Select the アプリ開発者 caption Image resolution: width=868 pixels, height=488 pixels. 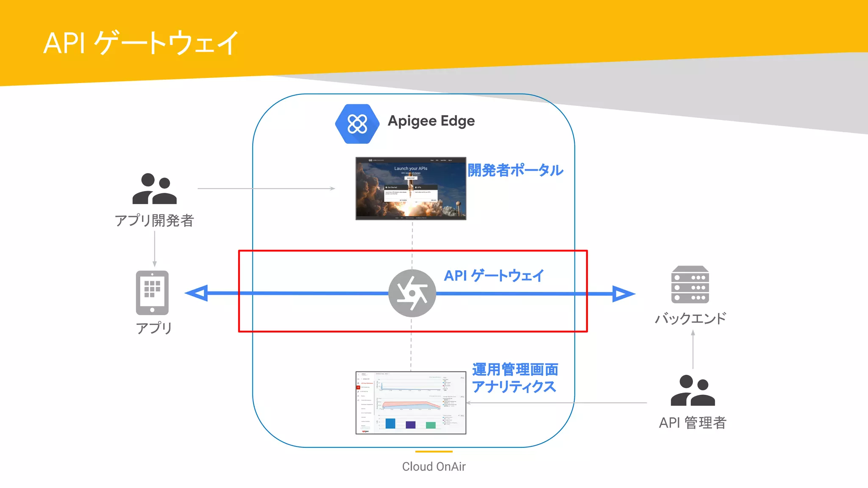point(154,220)
